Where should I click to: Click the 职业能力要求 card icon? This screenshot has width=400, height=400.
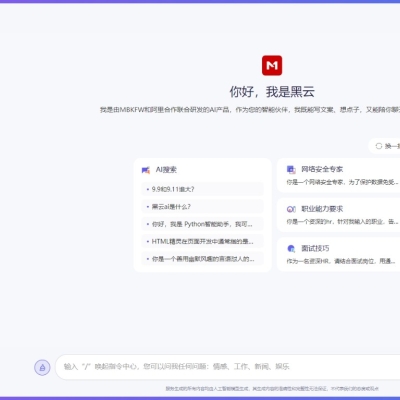[291, 209]
